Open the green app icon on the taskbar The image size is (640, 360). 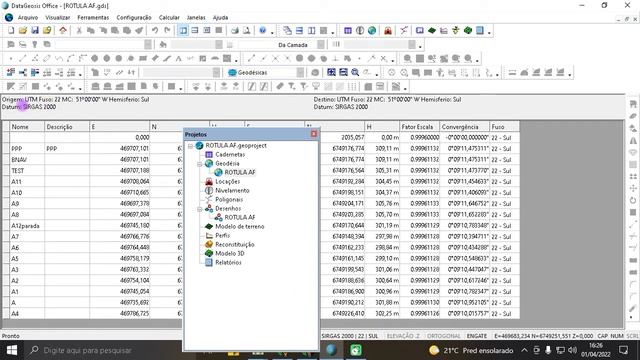356,350
